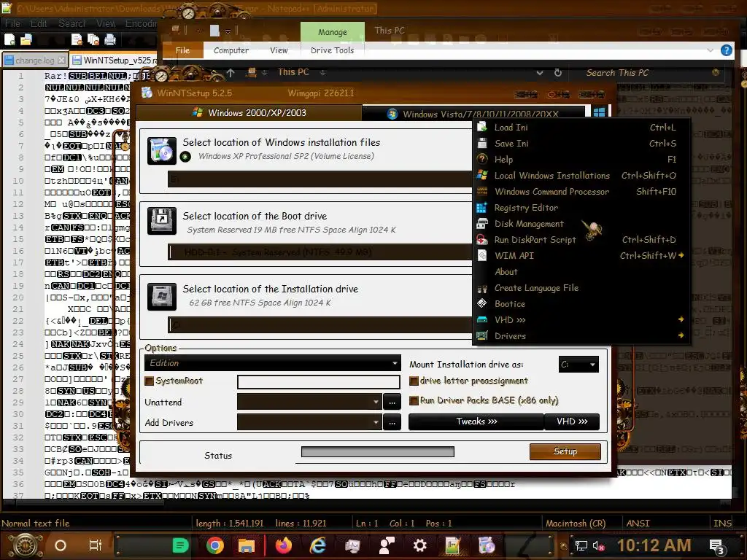The width and height of the screenshot is (747, 560).
Task: Click the taskbar clock showing 10:12 AM
Action: pyautogui.click(x=654, y=545)
